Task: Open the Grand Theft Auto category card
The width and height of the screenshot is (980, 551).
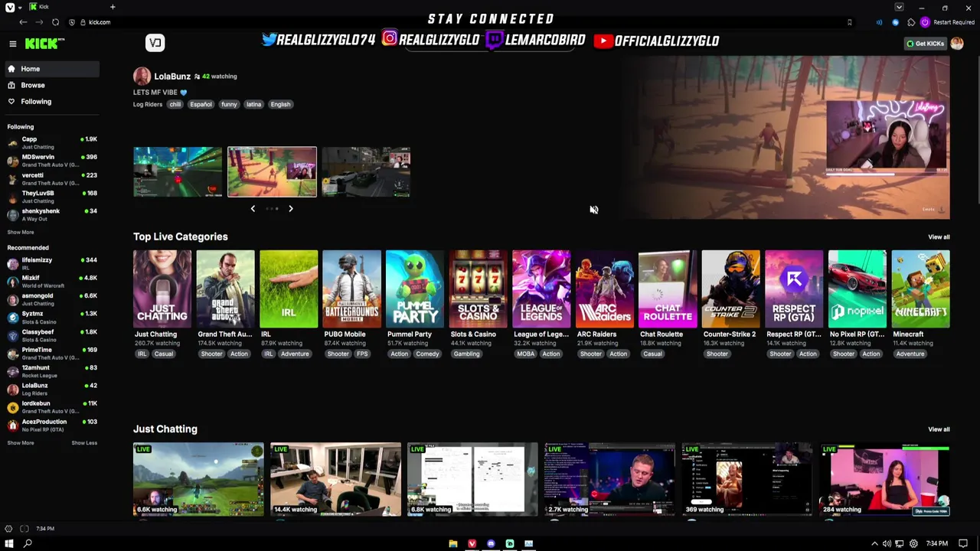Action: coord(226,289)
